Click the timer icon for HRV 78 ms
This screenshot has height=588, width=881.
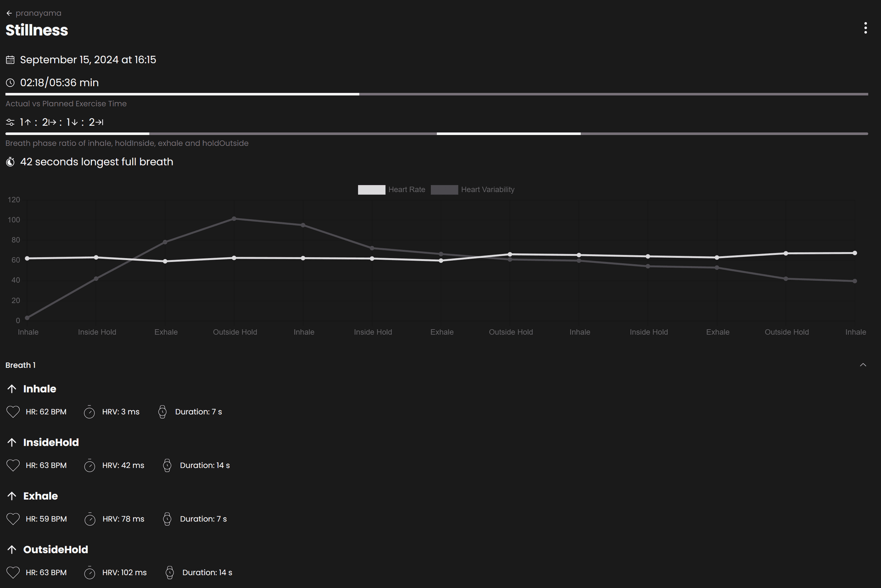[x=90, y=519]
